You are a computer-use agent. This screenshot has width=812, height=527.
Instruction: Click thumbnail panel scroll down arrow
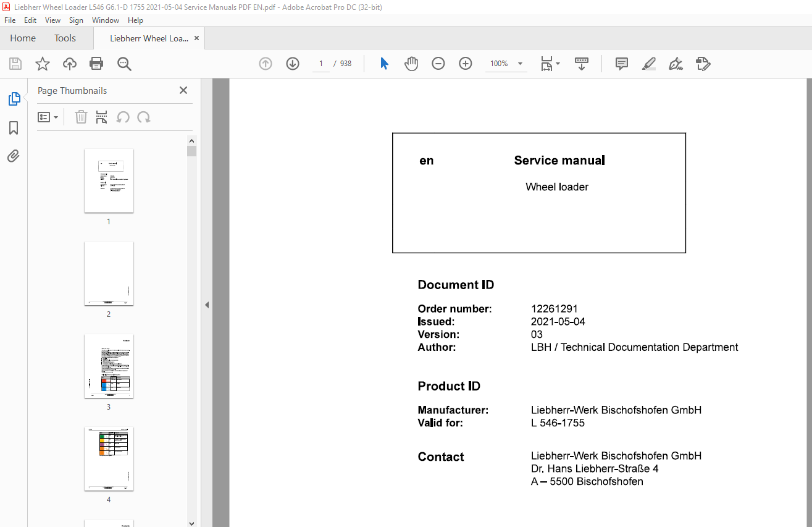coord(191,523)
